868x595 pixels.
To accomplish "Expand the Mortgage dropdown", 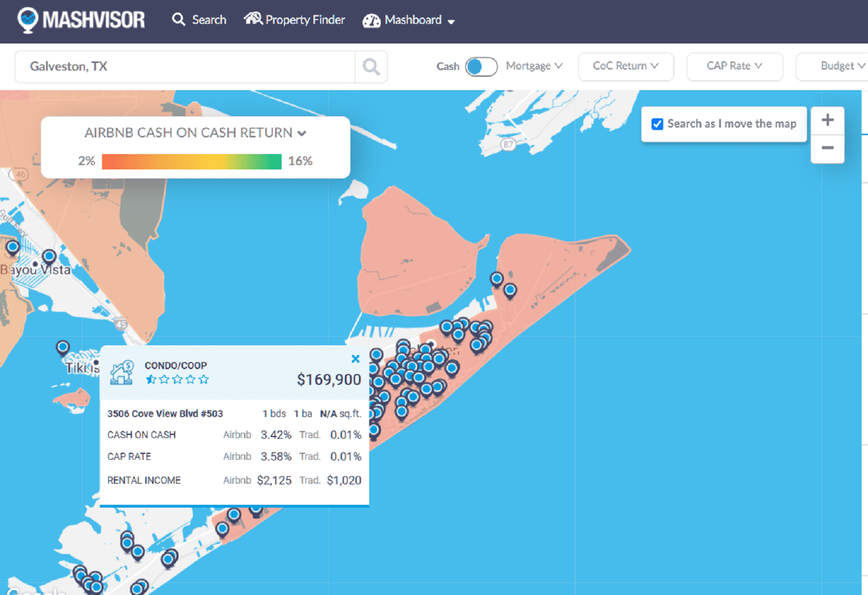I will 534,66.
